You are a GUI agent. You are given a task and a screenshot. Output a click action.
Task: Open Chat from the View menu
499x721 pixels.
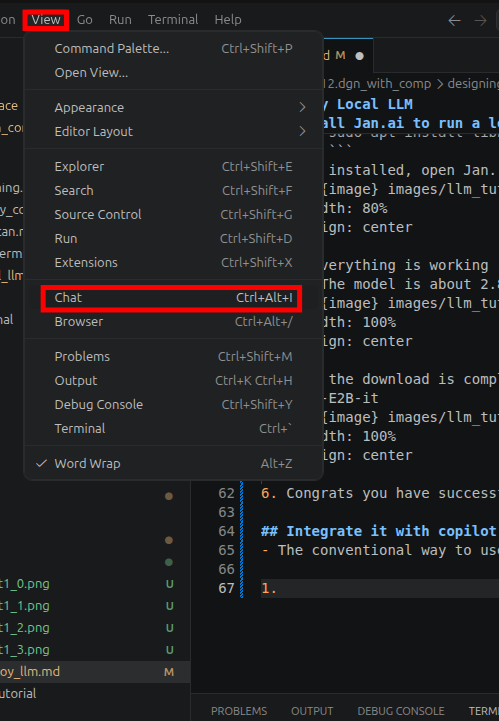(173, 298)
